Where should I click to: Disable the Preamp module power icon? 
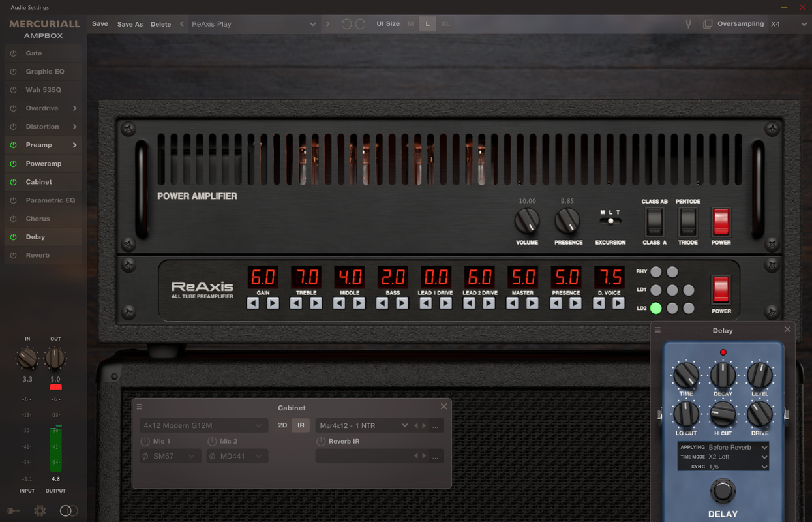[x=13, y=145]
